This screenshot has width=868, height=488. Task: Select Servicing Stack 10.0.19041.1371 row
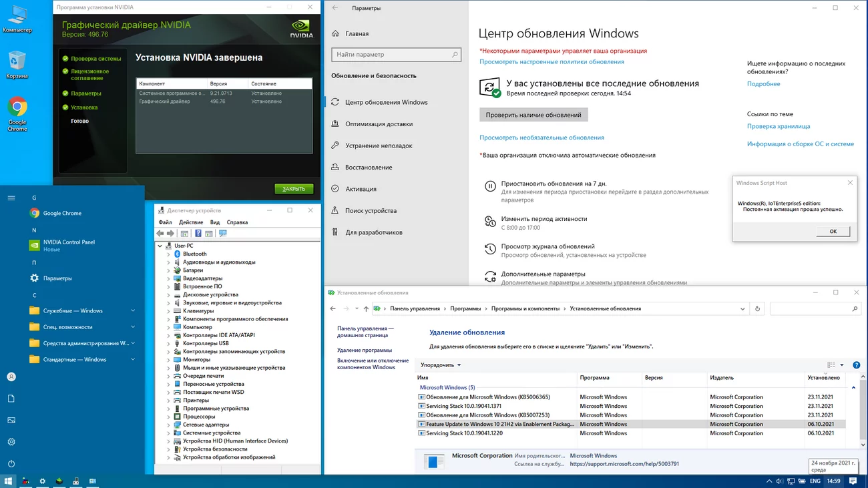[631, 406]
